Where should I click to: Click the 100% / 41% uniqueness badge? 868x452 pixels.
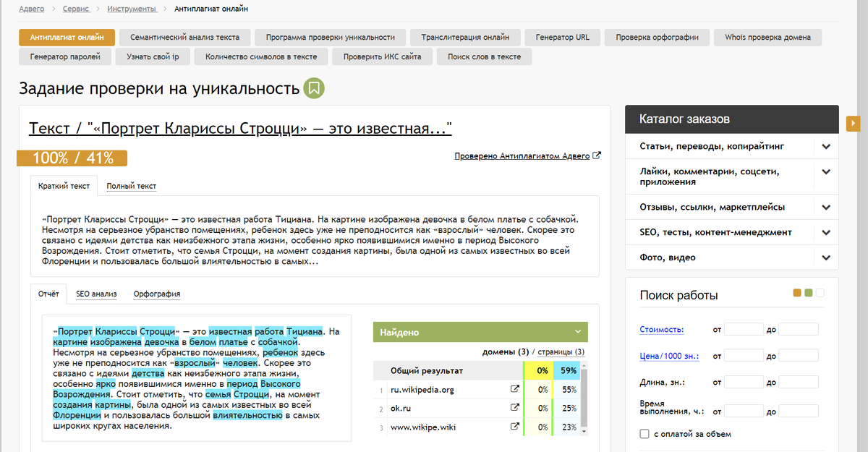tap(72, 158)
